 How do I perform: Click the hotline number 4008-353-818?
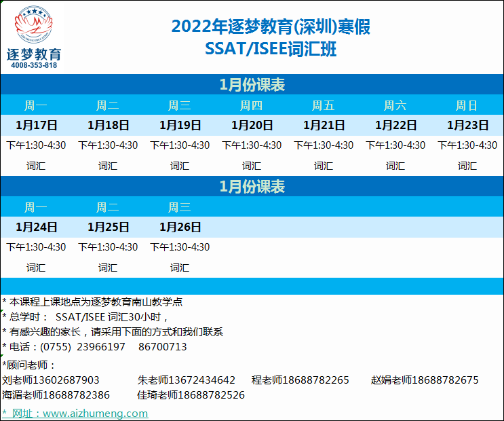point(34,65)
